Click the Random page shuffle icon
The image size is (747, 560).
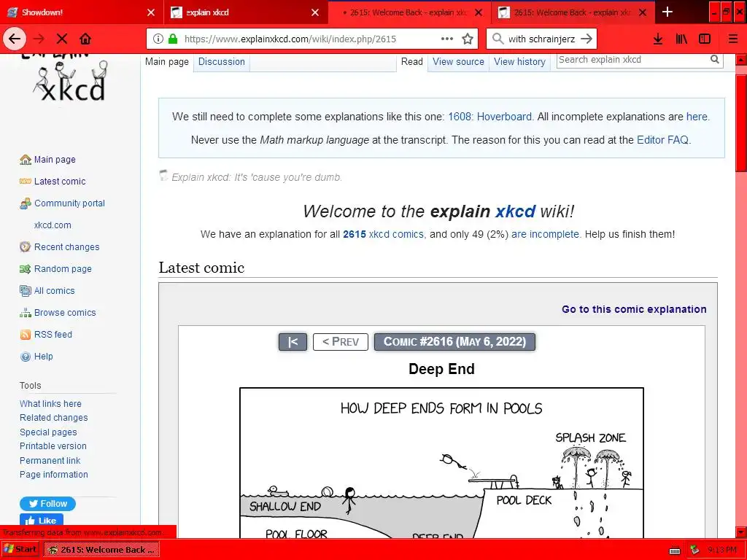(26, 269)
